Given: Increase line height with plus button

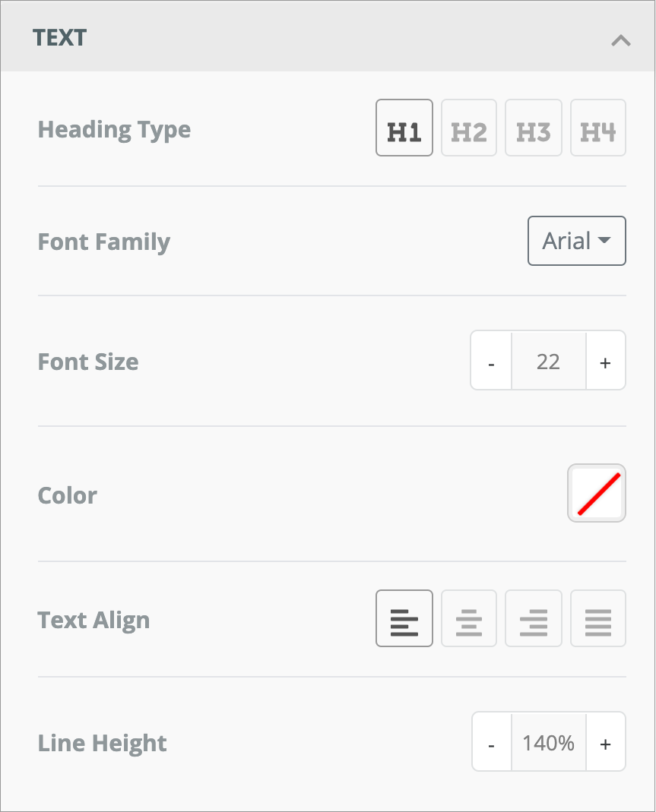Looking at the screenshot, I should click(x=605, y=742).
